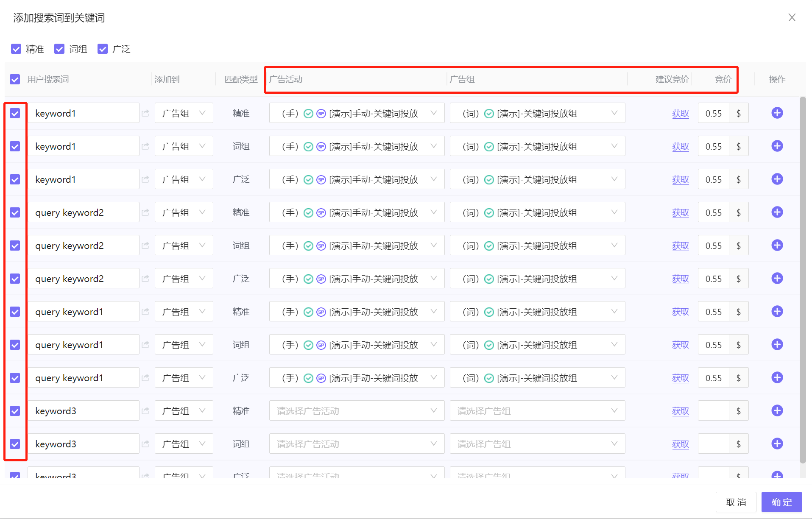Toggle the 广泛 match type checkbox
This screenshot has width=812, height=519.
tap(103, 49)
